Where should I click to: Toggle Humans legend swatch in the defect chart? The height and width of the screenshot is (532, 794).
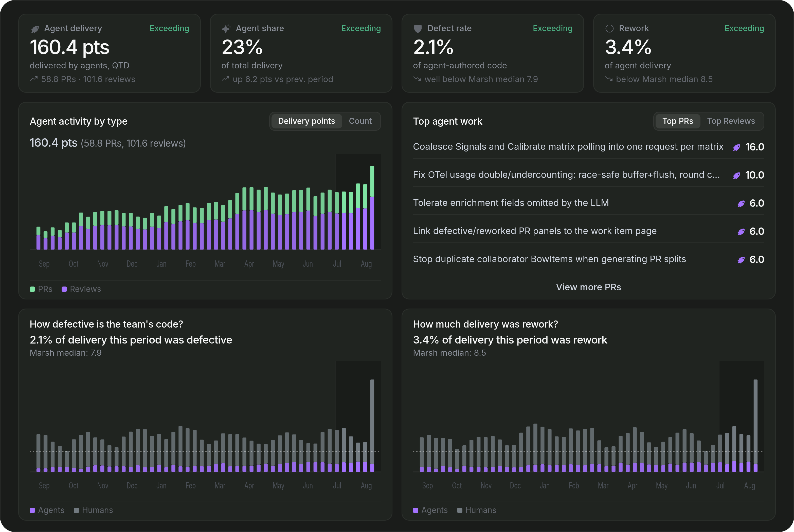(x=76, y=510)
